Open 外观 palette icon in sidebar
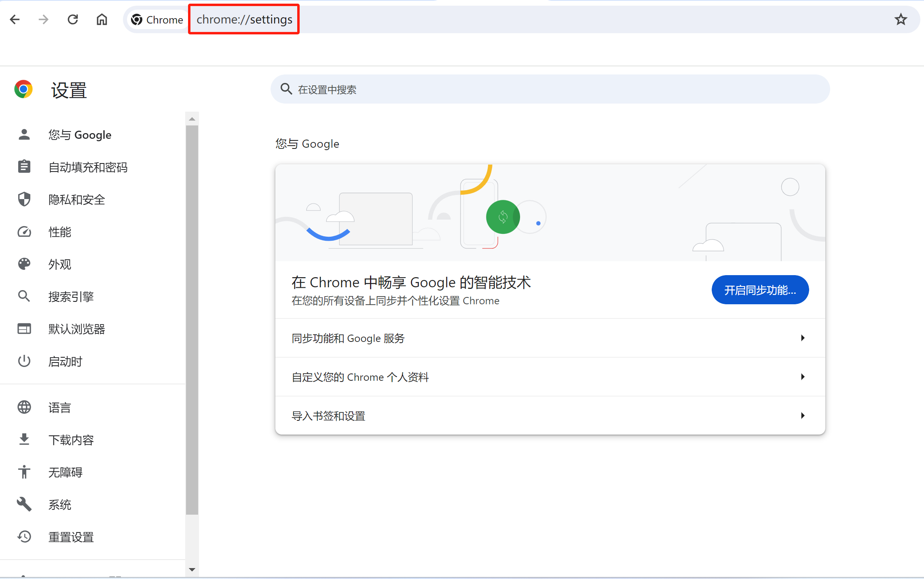 (x=24, y=264)
